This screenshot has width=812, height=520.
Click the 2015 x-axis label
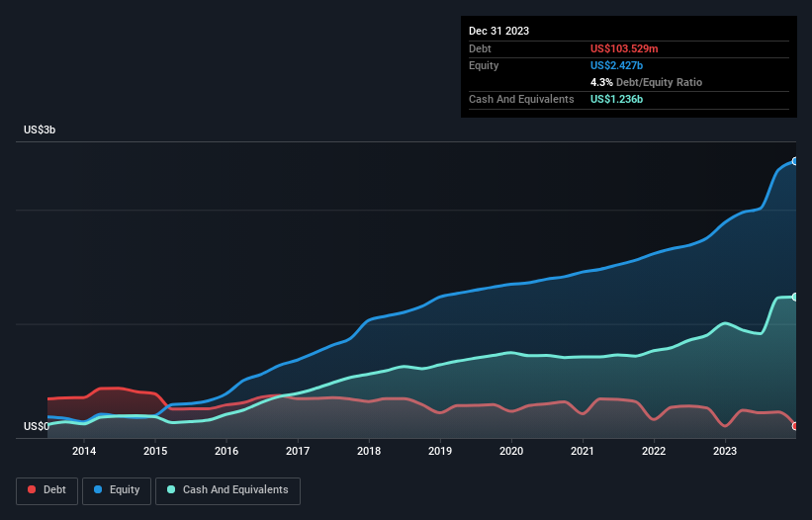tap(155, 451)
